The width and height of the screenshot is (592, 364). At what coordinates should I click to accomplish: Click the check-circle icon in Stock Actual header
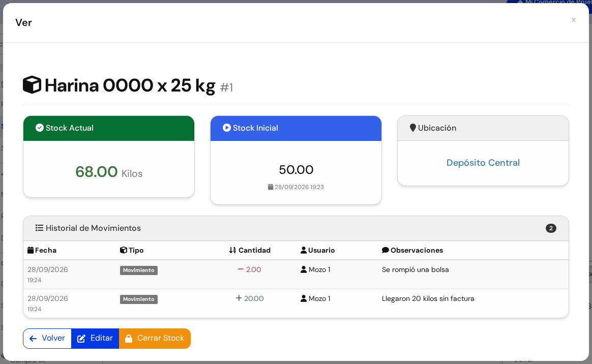[39, 128]
